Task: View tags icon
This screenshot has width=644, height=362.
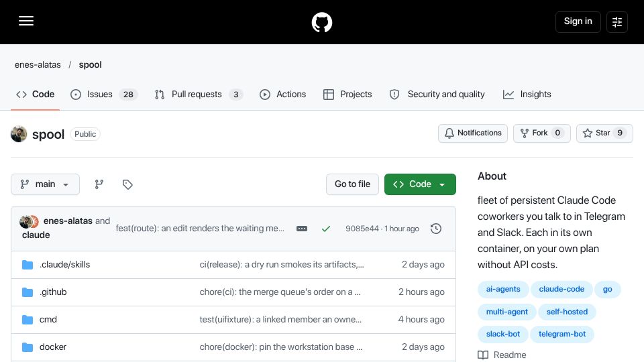Action: pyautogui.click(x=127, y=184)
